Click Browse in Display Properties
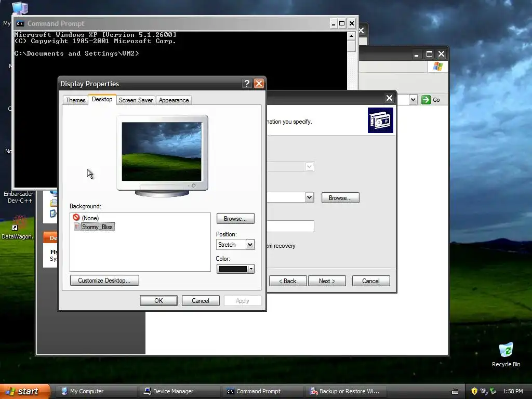The height and width of the screenshot is (399, 532). click(x=235, y=219)
